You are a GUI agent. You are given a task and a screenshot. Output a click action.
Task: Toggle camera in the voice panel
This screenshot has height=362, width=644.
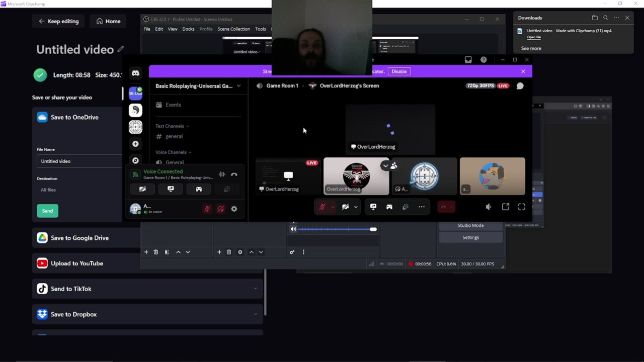(x=142, y=189)
